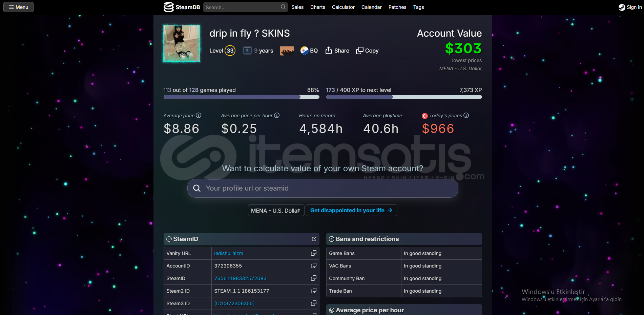Click the Today's prices info icon

[x=466, y=115]
